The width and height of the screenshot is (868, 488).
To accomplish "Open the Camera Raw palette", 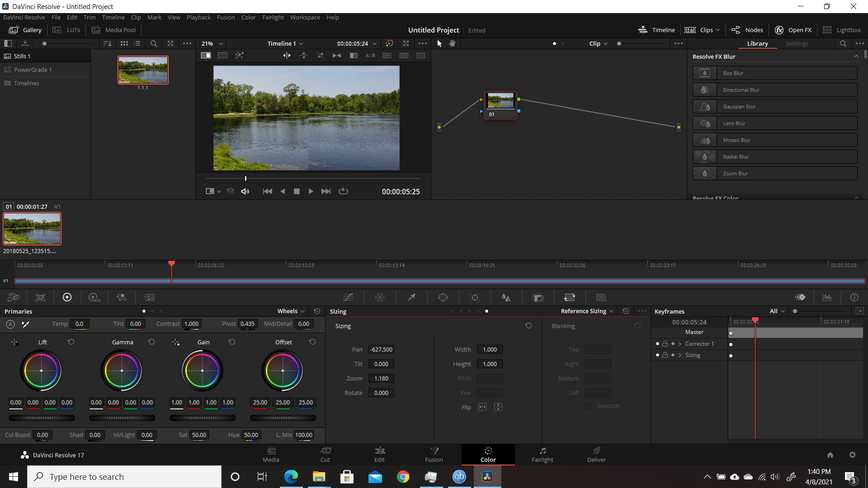I will 14,297.
